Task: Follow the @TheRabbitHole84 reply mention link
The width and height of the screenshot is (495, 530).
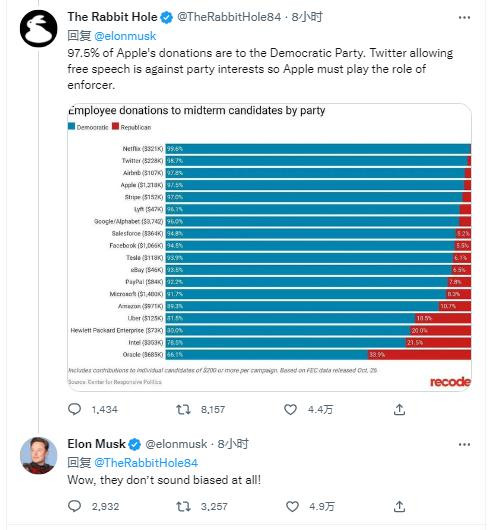Action: point(146,463)
